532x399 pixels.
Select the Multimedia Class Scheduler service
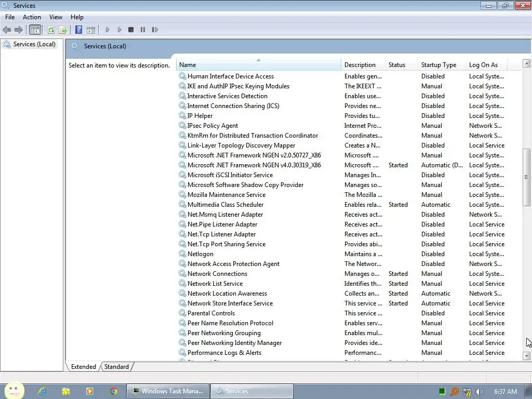coord(225,205)
